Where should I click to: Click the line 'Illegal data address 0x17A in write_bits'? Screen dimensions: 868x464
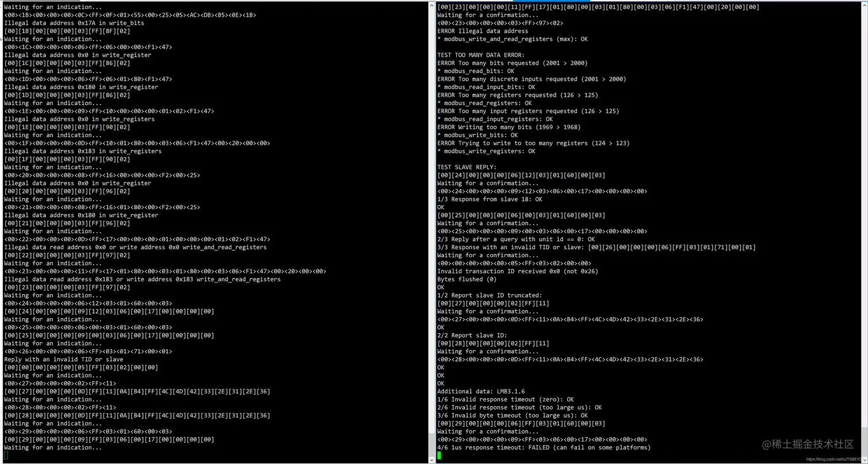point(74,23)
